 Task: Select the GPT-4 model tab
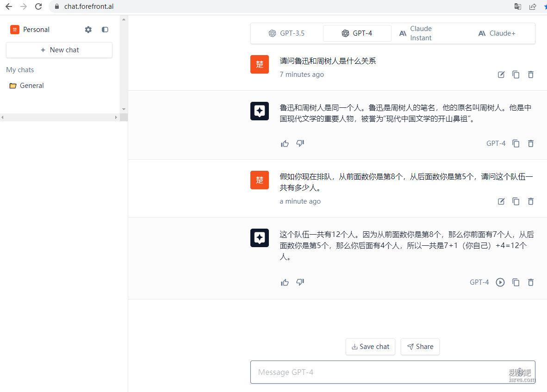point(357,33)
